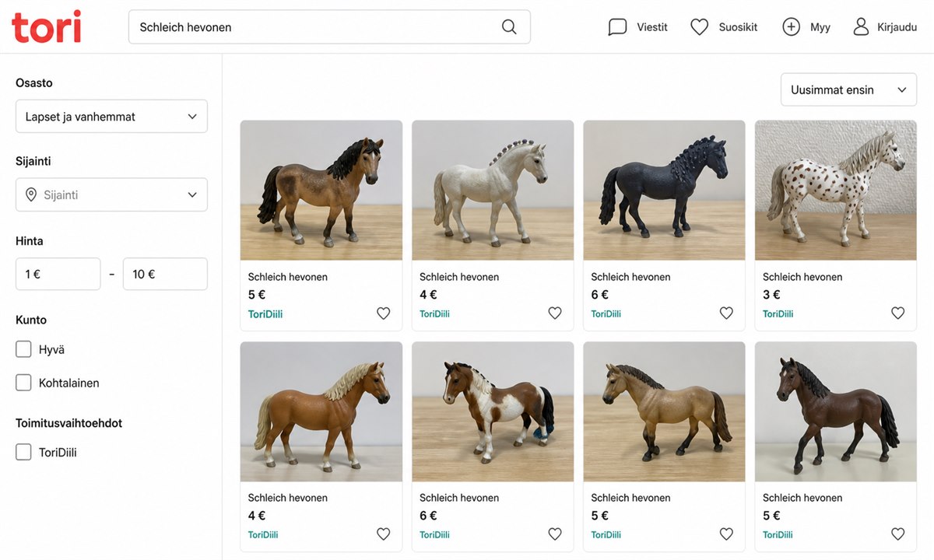The height and width of the screenshot is (560, 934).
Task: Click the Schleich hevonen title priced 3 €
Action: [802, 277]
